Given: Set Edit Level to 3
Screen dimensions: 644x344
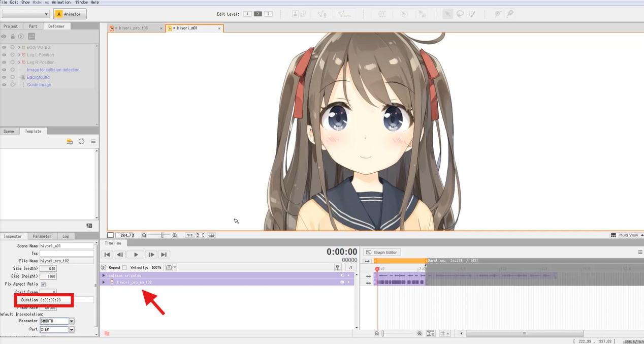Looking at the screenshot, I should [x=268, y=14].
